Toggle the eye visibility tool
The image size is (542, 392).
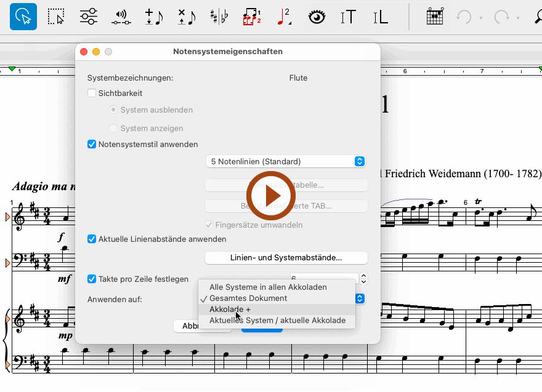pos(317,17)
